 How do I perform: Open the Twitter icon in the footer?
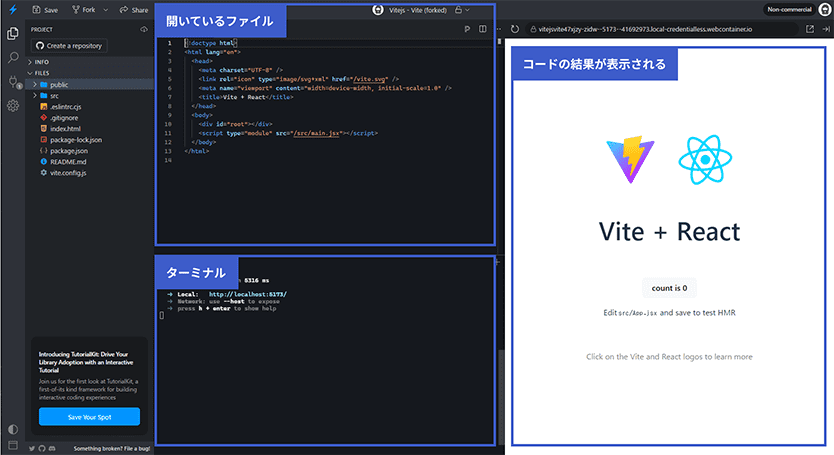pos(32,449)
